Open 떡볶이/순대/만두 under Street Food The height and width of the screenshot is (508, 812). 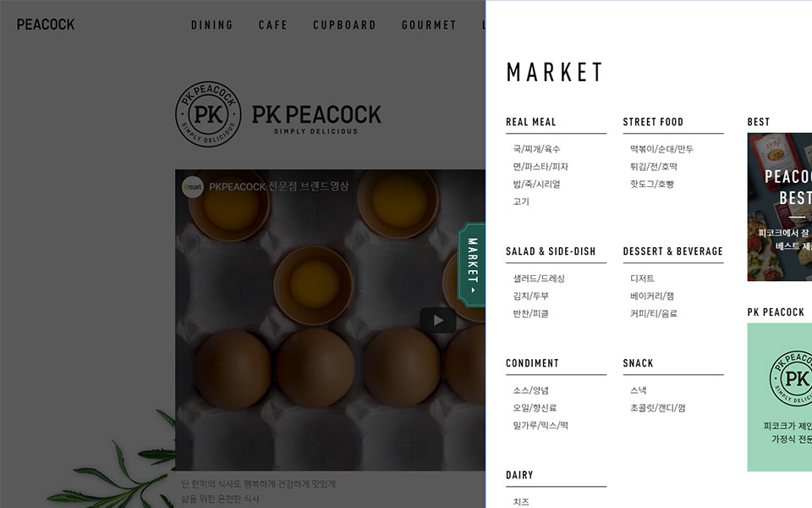click(x=661, y=149)
